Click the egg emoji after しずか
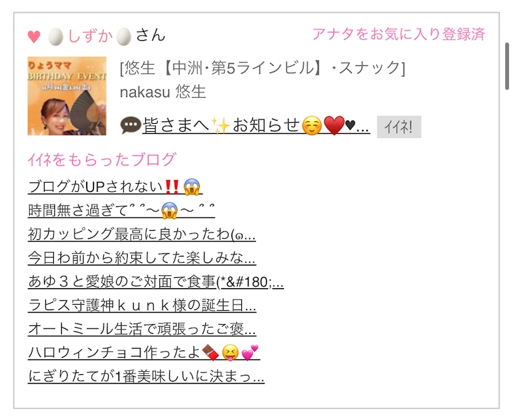 pos(124,36)
